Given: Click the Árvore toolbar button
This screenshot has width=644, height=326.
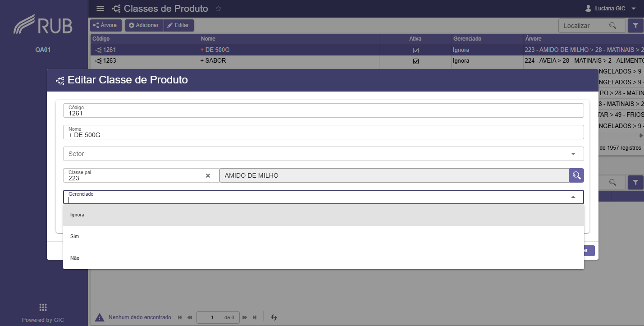Looking at the screenshot, I should tap(106, 25).
